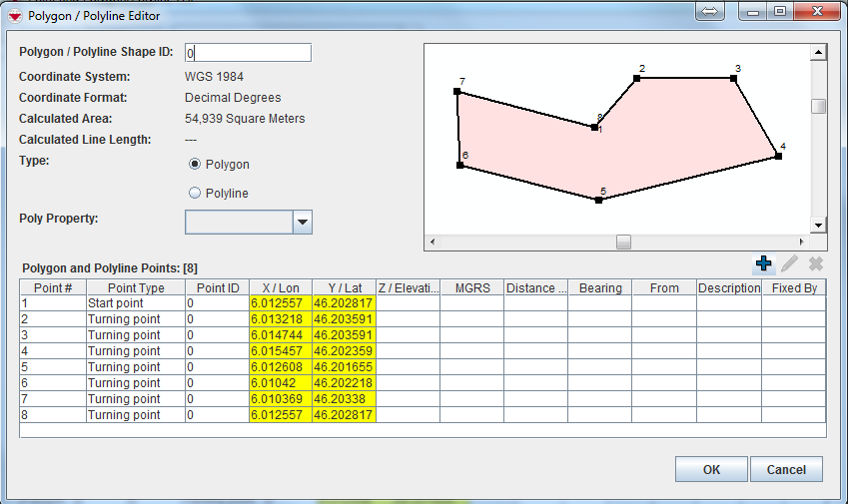
Task: Click the double-arrow icon in title bar
Action: [710, 12]
